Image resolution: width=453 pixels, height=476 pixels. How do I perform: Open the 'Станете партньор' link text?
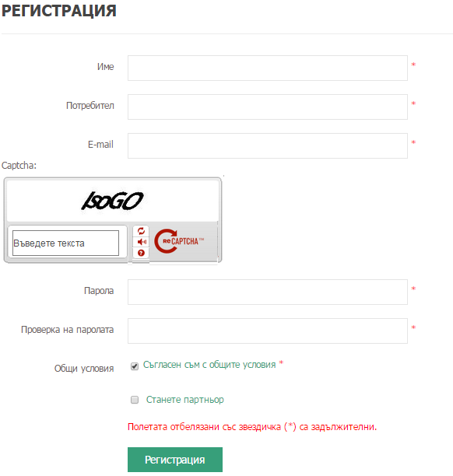(184, 400)
